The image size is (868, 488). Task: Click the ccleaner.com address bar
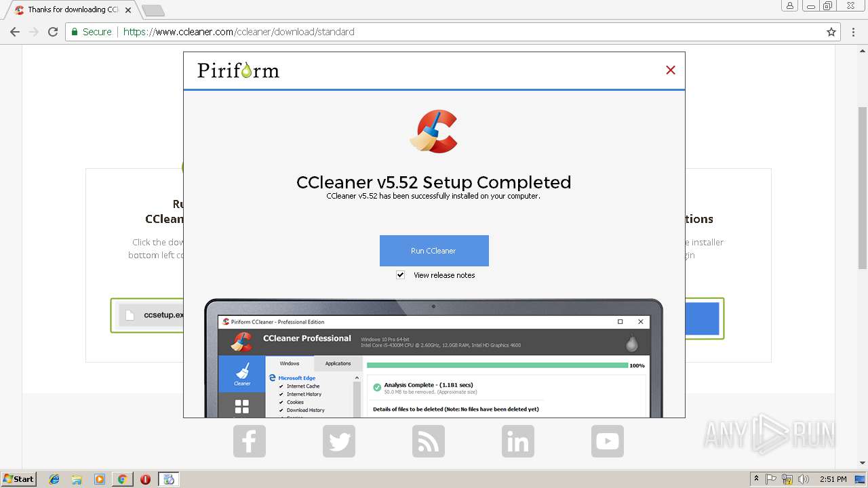point(453,32)
